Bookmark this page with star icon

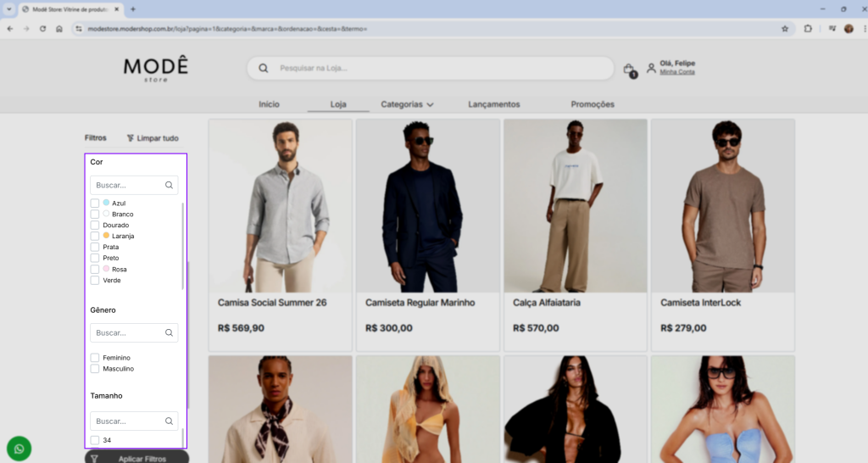785,28
